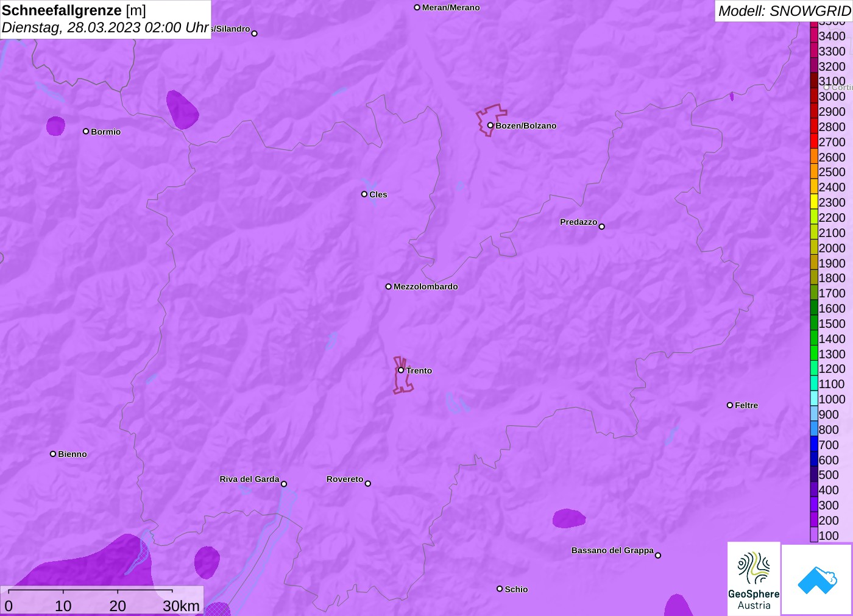
Task: Select the 200 m legend color swatch
Action: point(814,520)
